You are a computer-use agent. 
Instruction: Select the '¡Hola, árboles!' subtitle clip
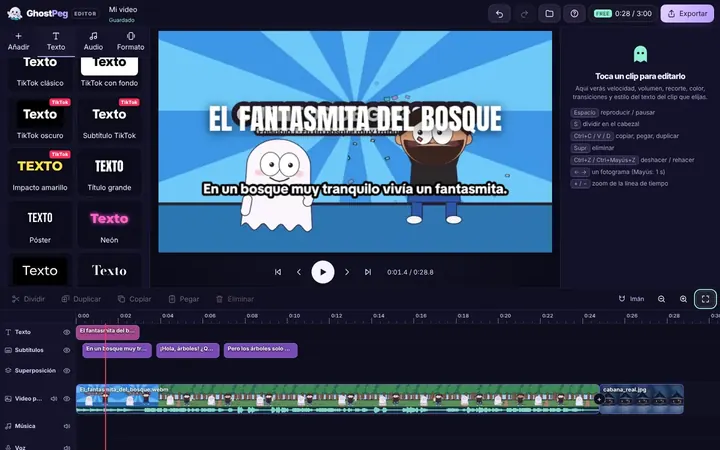tap(187, 350)
